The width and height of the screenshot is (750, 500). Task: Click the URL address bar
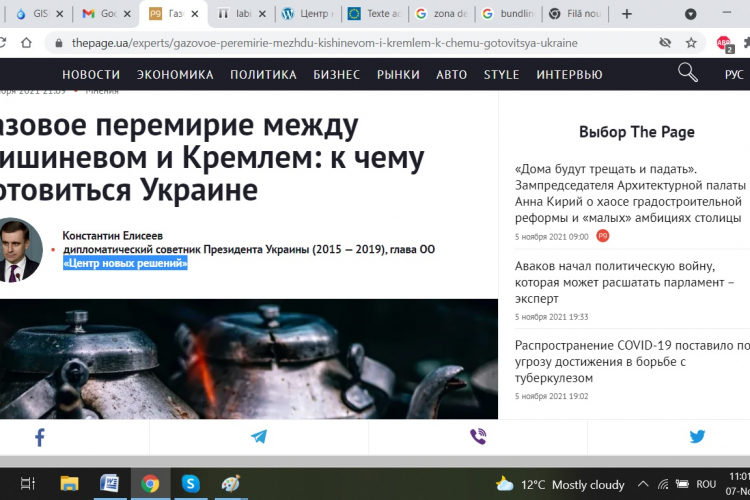click(350, 44)
